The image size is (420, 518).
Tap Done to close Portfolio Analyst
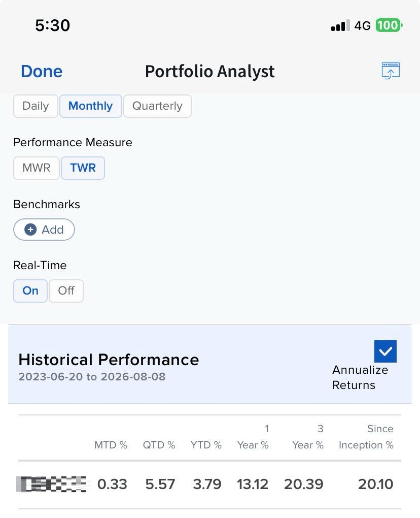[42, 72]
